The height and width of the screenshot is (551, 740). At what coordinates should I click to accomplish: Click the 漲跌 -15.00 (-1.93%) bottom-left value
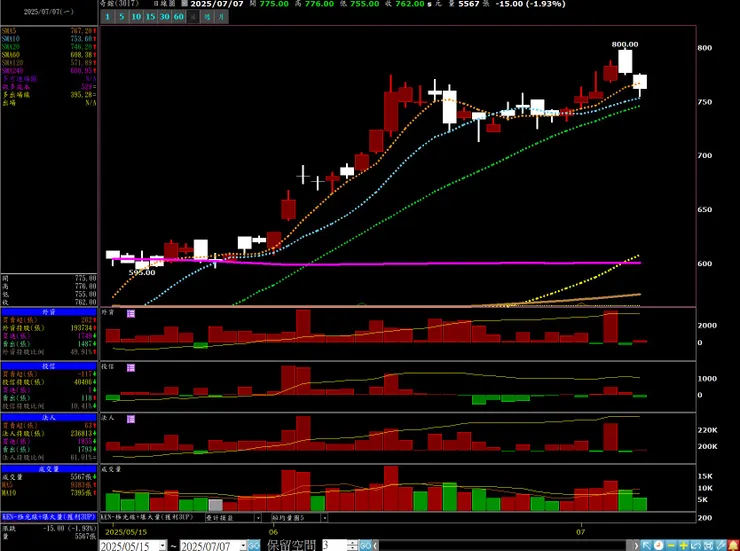[x=69, y=528]
